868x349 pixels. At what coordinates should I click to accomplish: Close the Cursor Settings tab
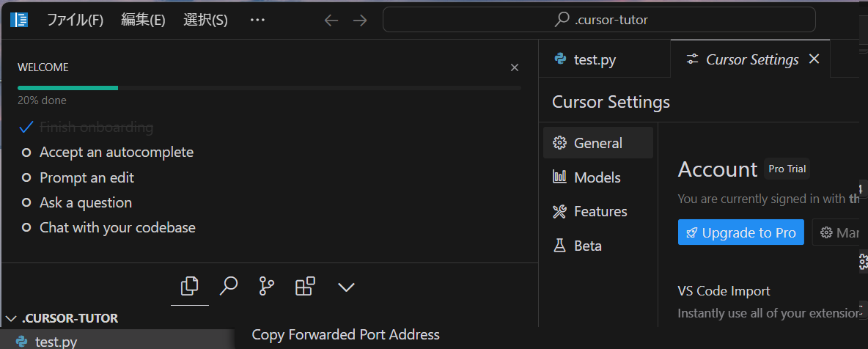coord(814,59)
